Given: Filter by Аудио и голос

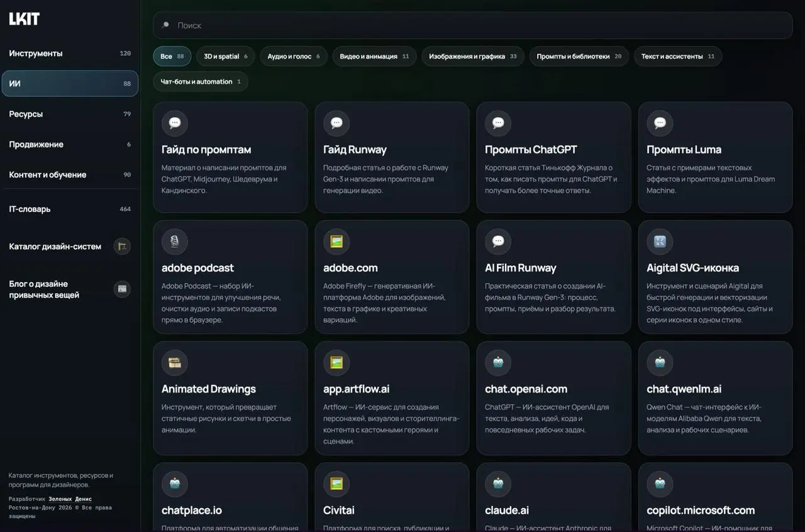Looking at the screenshot, I should point(294,56).
